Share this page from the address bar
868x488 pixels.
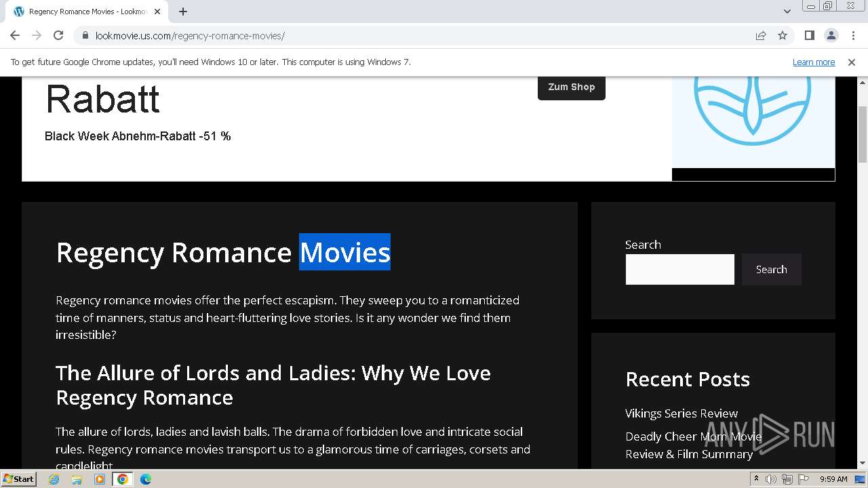[x=761, y=35]
